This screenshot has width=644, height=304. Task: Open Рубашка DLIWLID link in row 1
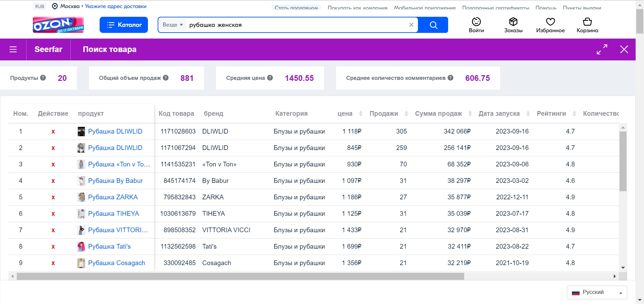pyautogui.click(x=115, y=131)
